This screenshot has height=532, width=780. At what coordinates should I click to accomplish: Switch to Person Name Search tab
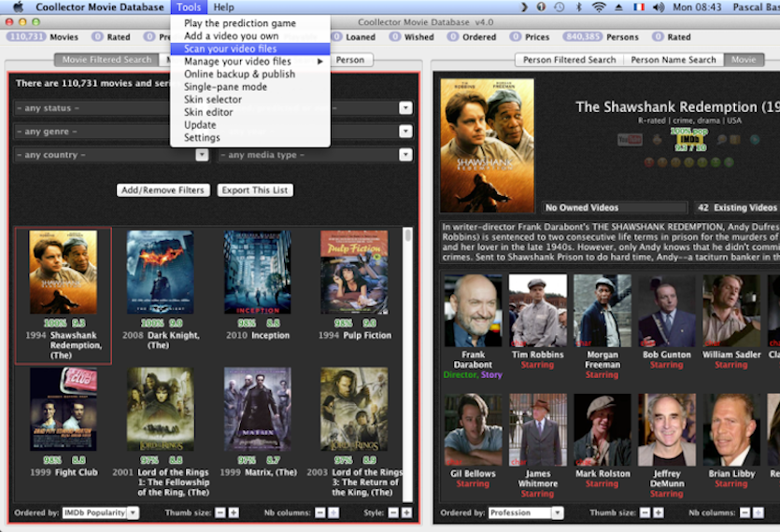click(674, 60)
